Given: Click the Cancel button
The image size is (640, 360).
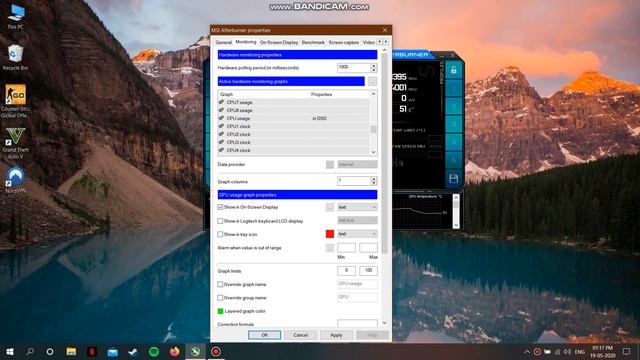Looking at the screenshot, I should pos(300,335).
